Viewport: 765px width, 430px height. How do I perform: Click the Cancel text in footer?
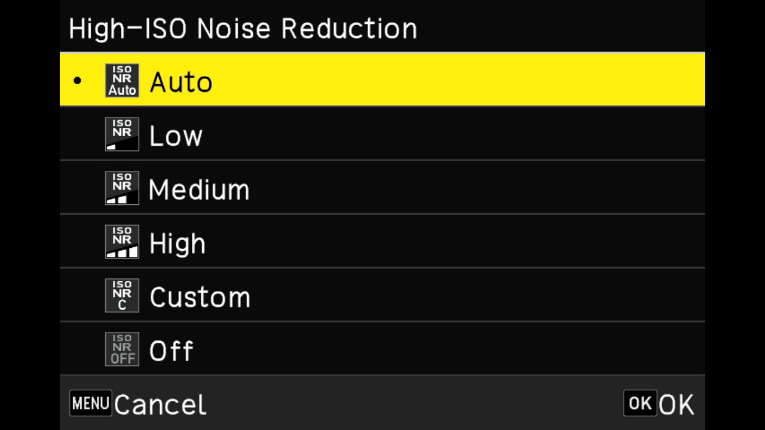(160, 404)
